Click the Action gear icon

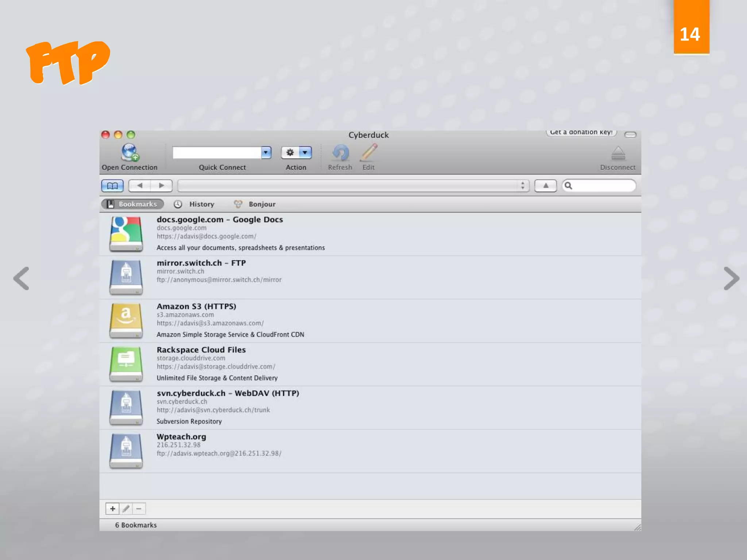pos(290,152)
